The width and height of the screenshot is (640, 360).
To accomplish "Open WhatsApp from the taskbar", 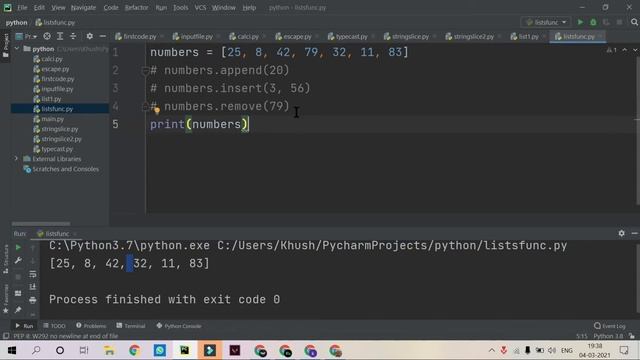I will (160, 351).
